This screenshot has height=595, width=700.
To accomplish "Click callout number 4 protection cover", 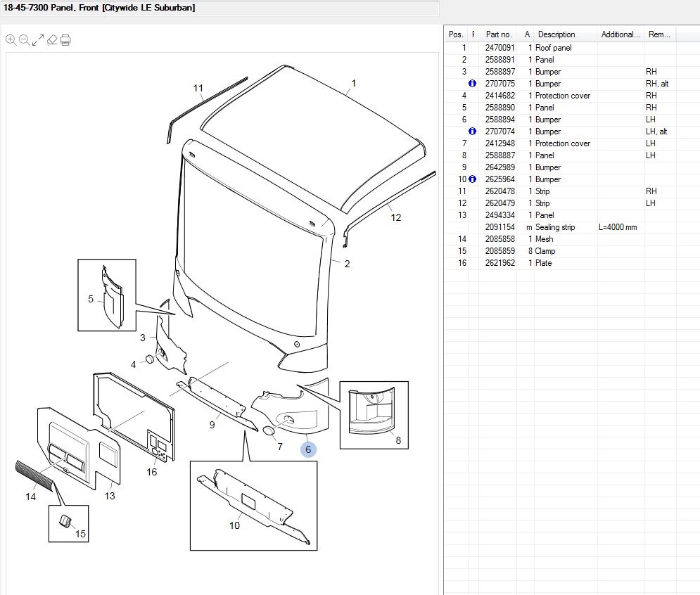I will (x=133, y=365).
